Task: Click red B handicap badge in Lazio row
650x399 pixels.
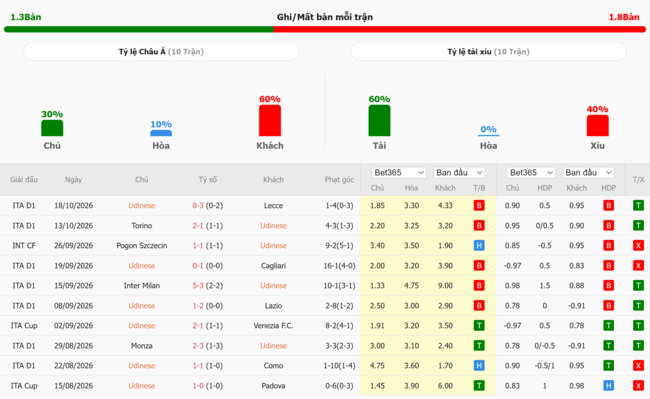Action: [x=609, y=306]
